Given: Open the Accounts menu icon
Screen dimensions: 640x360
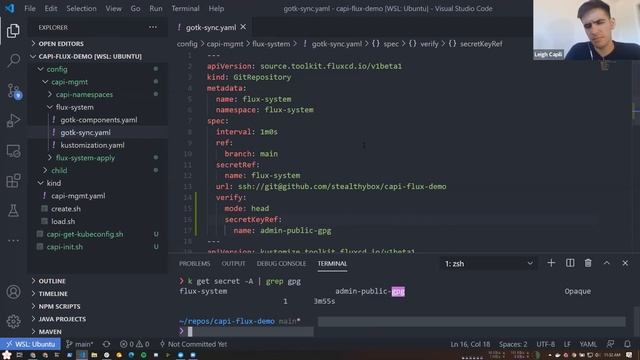Looking at the screenshot, I should [x=13, y=292].
